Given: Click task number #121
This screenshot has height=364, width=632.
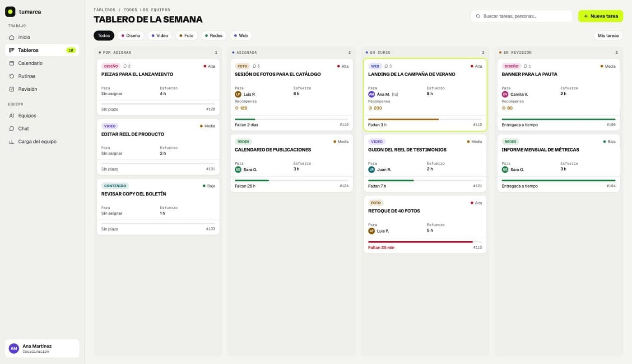Looking at the screenshot, I should pyautogui.click(x=478, y=186).
